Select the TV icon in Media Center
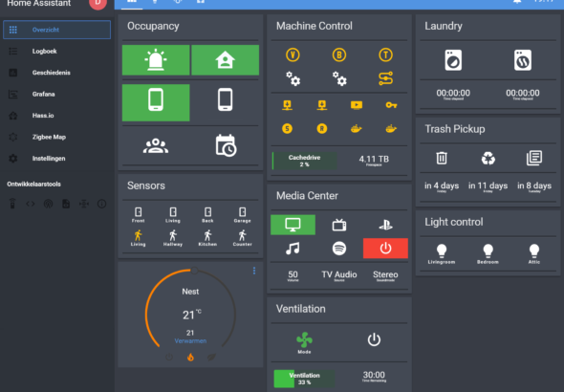 point(339,225)
